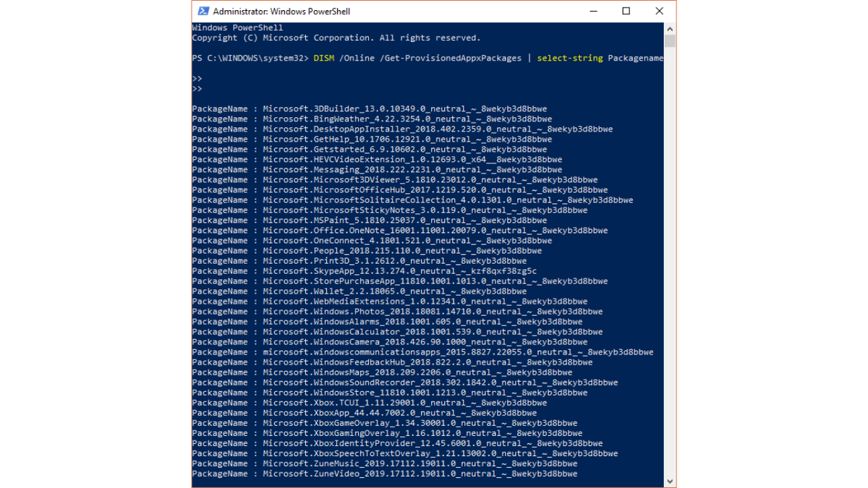
Task: Select the Microsoft.WindowsSoundRecorder package line
Action: [405, 382]
